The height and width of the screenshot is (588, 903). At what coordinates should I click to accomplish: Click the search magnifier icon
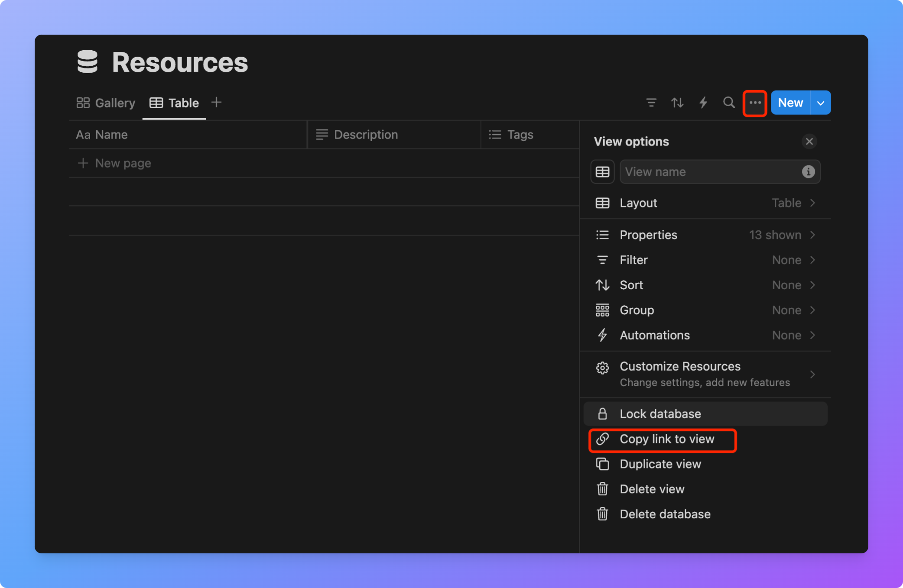729,103
